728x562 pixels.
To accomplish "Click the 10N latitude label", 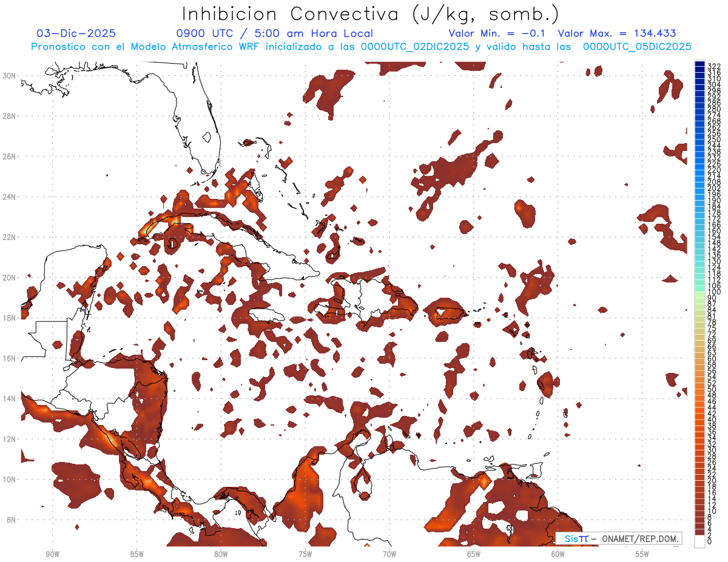I will click(x=10, y=479).
